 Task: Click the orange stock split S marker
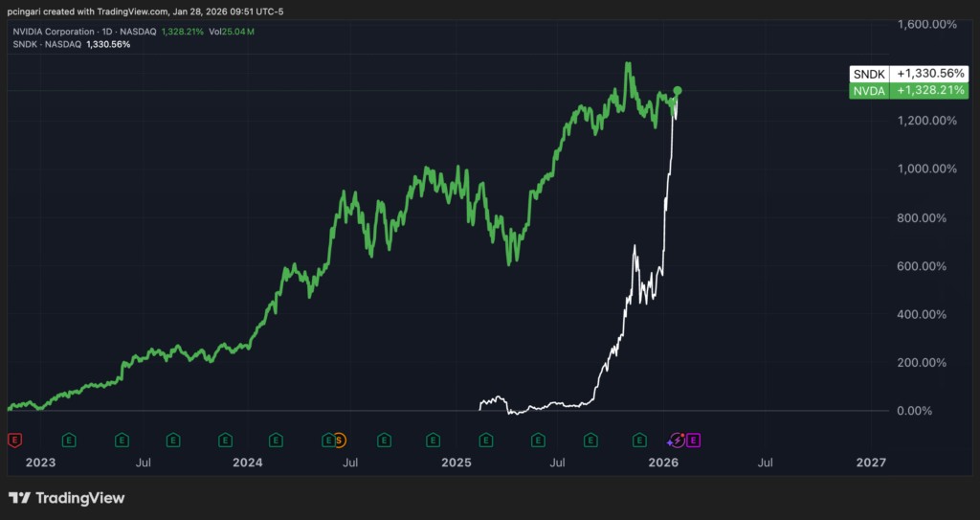click(339, 440)
